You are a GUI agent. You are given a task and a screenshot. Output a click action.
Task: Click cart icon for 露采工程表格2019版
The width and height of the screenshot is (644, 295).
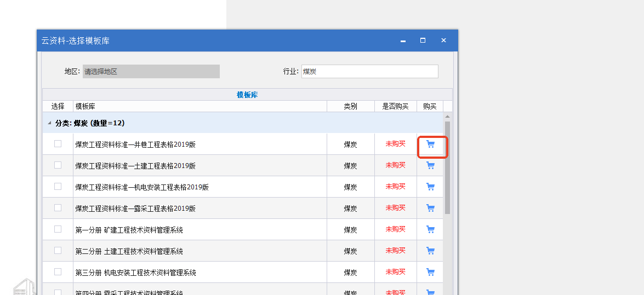[x=430, y=209]
